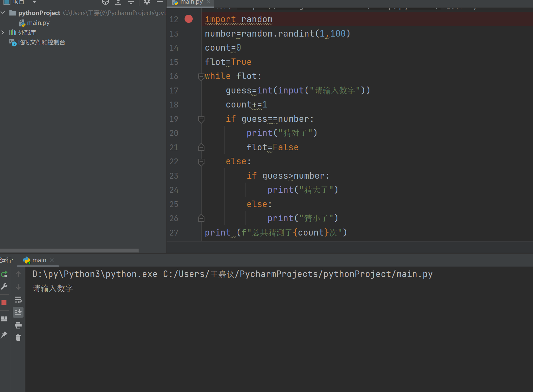Image resolution: width=533 pixels, height=392 pixels.
Task: Toggle soft-wrap in the run console
Action: [18, 300]
